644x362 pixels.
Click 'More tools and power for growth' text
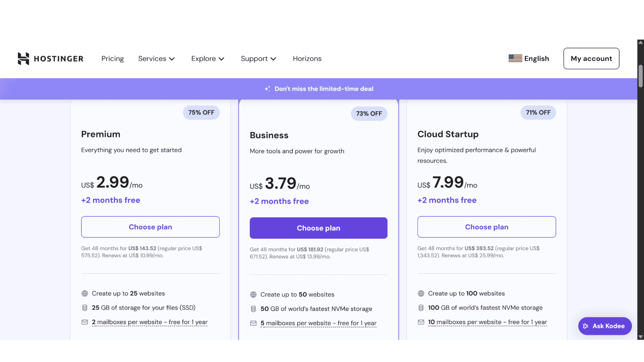(x=297, y=151)
